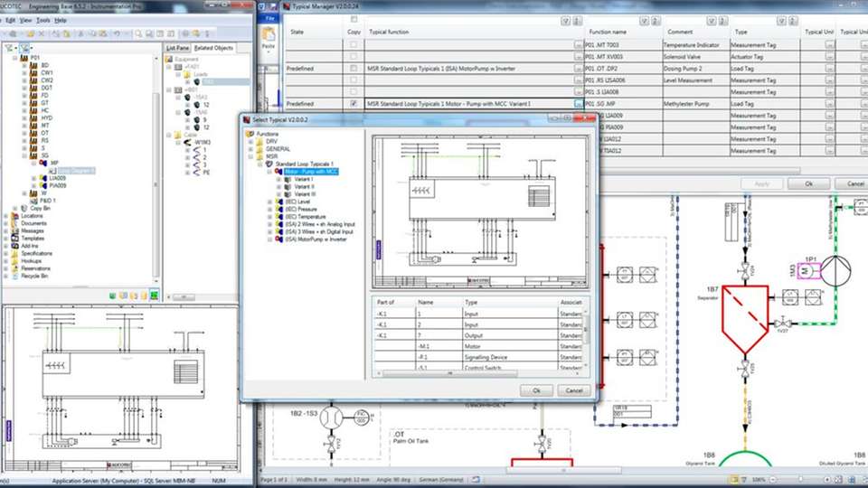Screen dimensions: 868x488
Task: Open the Help menu in Engineering Base
Action: [61, 21]
